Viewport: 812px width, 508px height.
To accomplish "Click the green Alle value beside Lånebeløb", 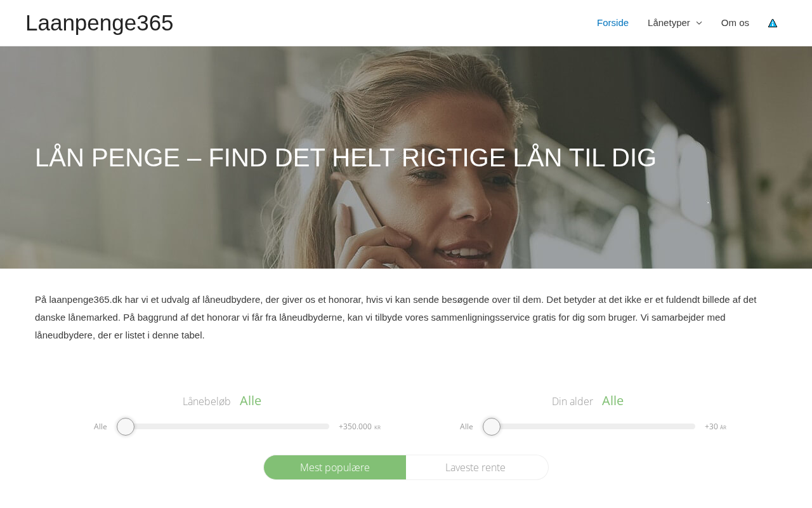I will pos(251,401).
